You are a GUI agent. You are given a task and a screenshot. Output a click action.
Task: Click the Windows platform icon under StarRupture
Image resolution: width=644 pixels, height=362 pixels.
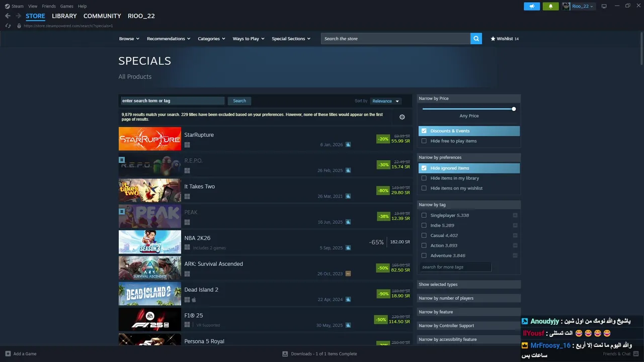tap(187, 145)
